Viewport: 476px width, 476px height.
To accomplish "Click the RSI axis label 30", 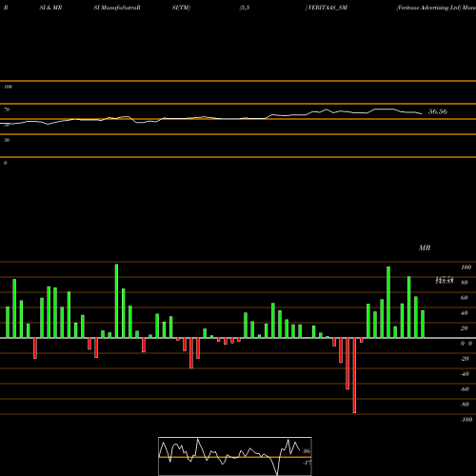I will click(x=7, y=140).
